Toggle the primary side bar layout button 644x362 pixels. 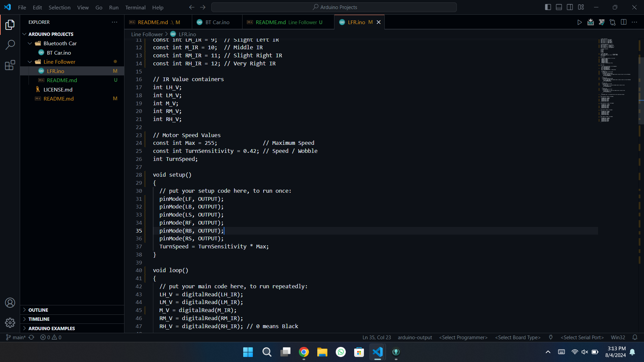click(548, 7)
